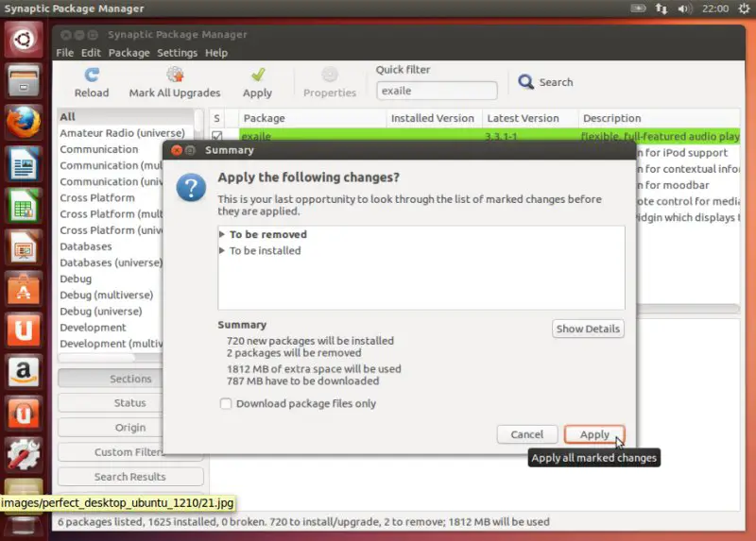Select Databases (universe) section
The height and width of the screenshot is (541, 756).
point(111,262)
